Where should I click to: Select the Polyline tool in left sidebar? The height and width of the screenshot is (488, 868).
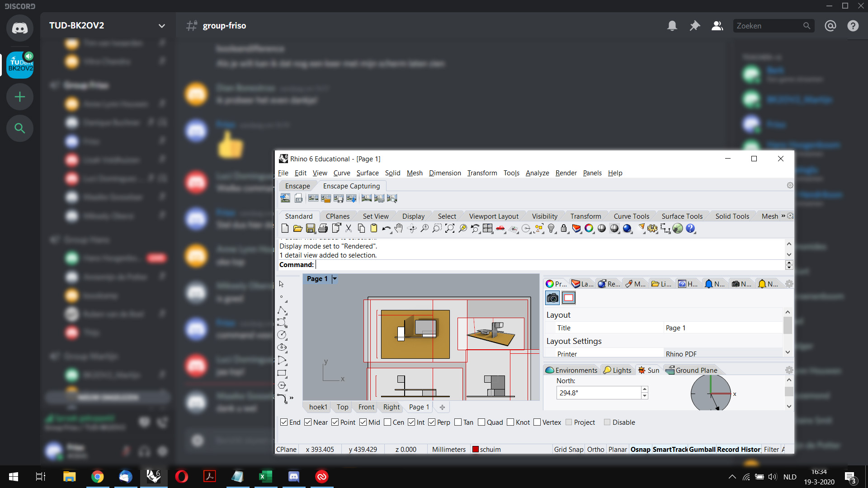click(x=282, y=310)
